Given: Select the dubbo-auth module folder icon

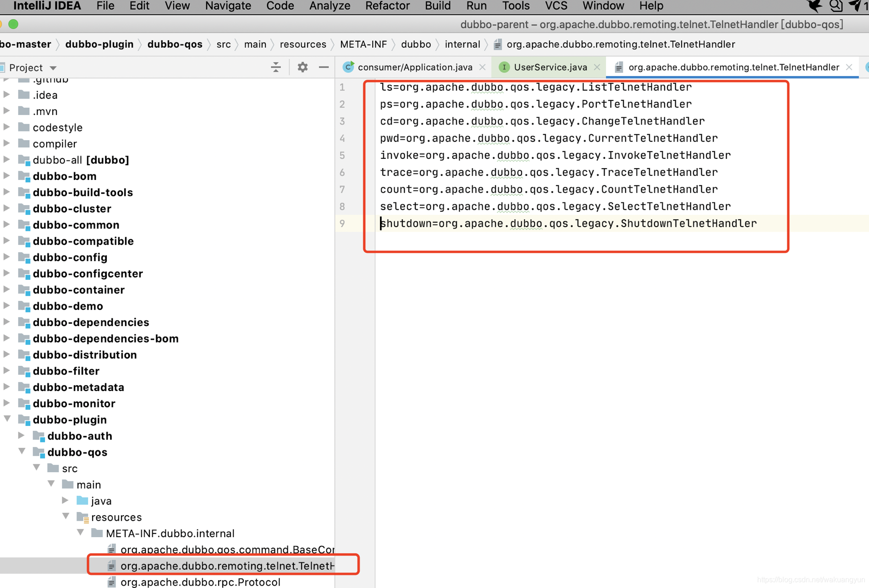Looking at the screenshot, I should pyautogui.click(x=39, y=436).
